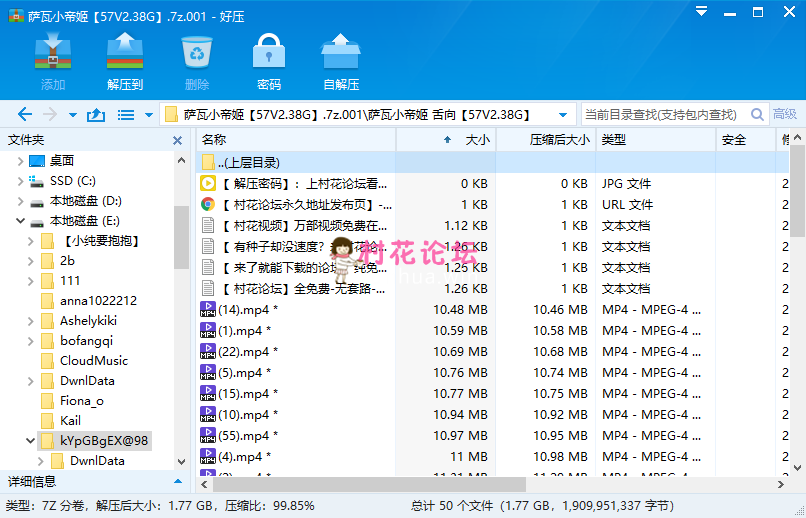Click the 添加 (Add) toolbar icon

pos(52,51)
